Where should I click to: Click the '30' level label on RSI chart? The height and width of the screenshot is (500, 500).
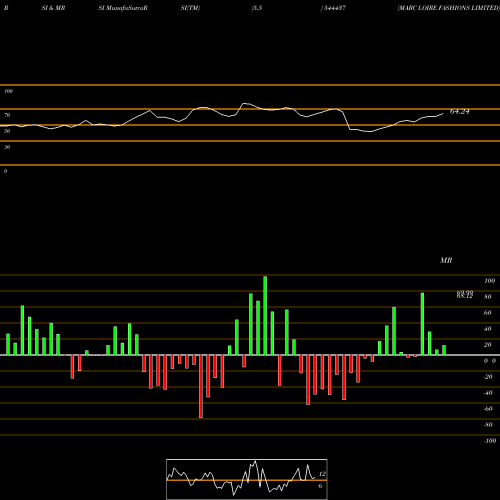click(7, 147)
